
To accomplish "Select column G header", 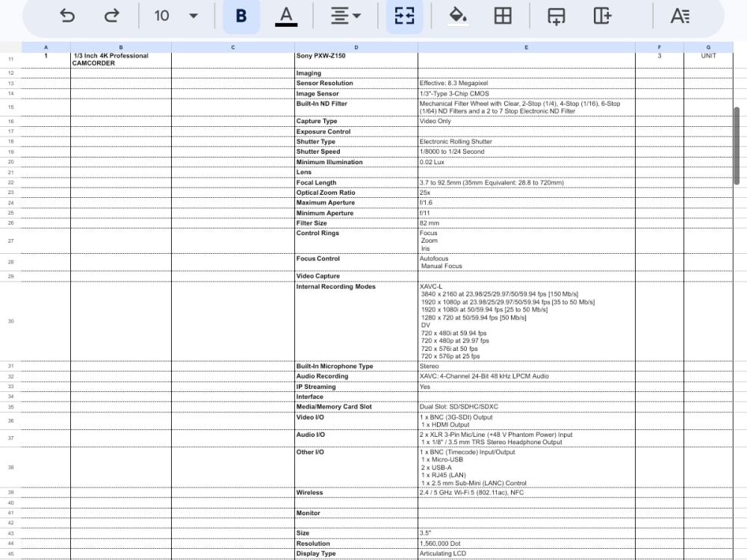I will [708, 47].
